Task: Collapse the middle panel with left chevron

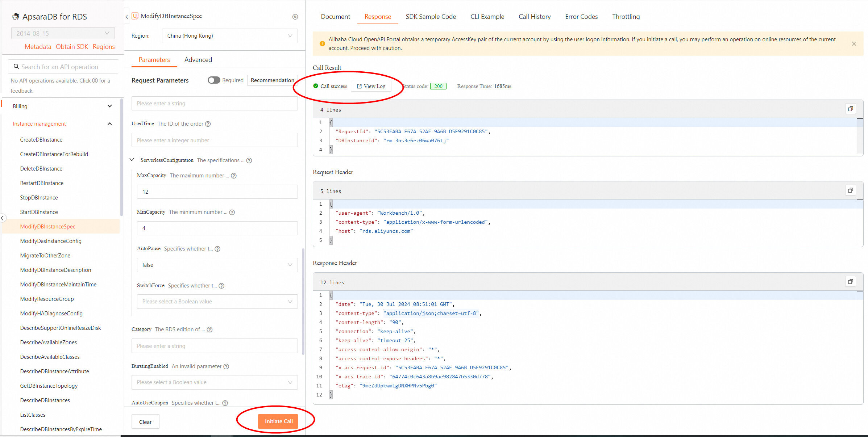Action: (x=127, y=17)
